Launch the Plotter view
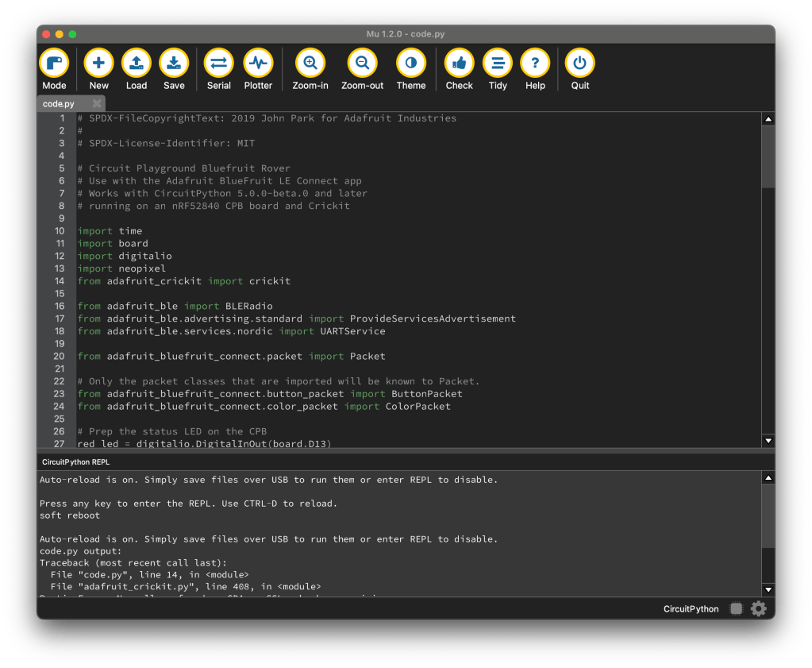 (258, 64)
